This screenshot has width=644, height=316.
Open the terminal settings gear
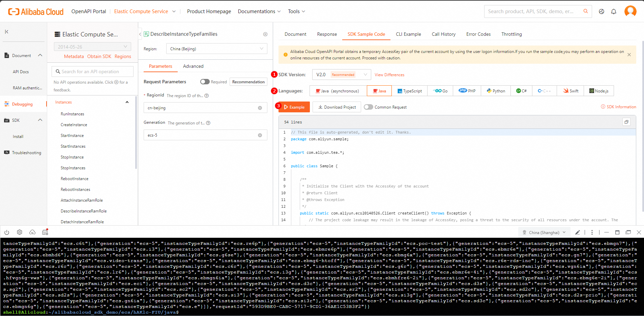20,232
